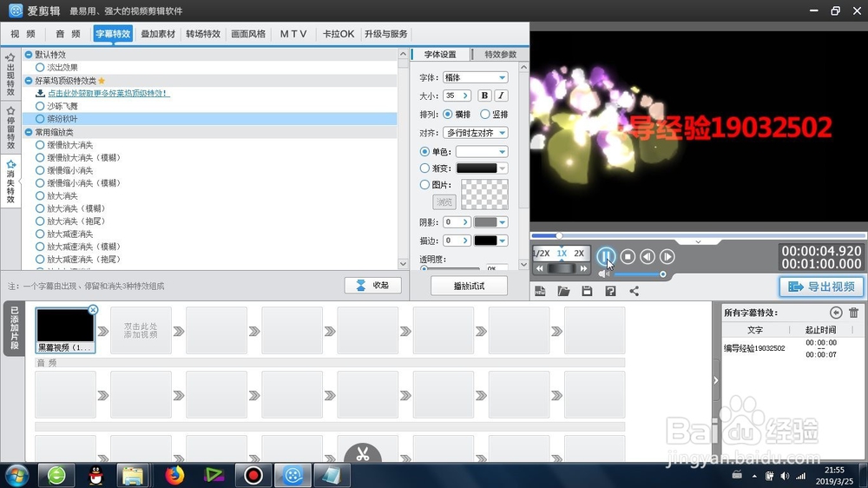
Task: Click the 渐变 gradient color swatch
Action: click(477, 168)
